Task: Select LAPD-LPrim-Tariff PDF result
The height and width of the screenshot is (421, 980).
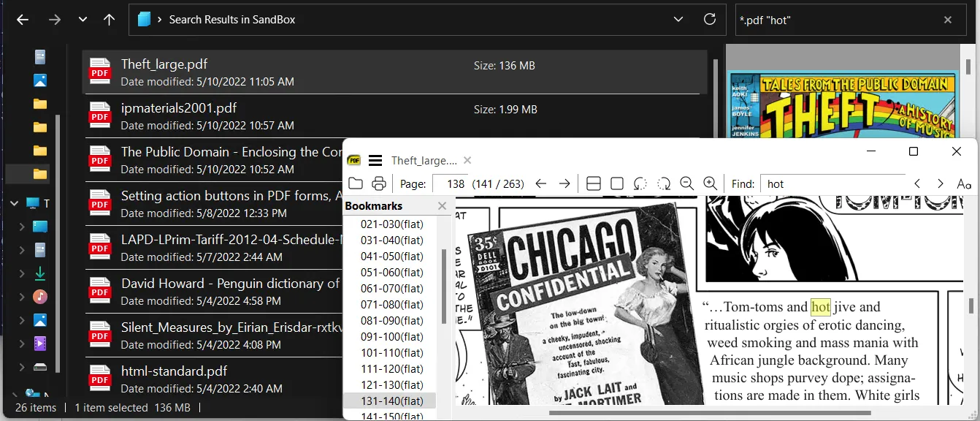Action: coord(214,247)
